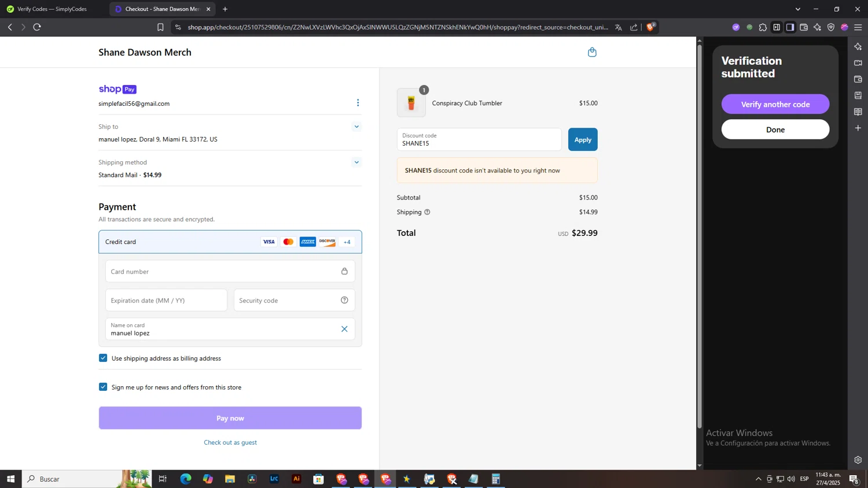Toggle use shipping address as billing
868x488 pixels.
[x=103, y=358]
